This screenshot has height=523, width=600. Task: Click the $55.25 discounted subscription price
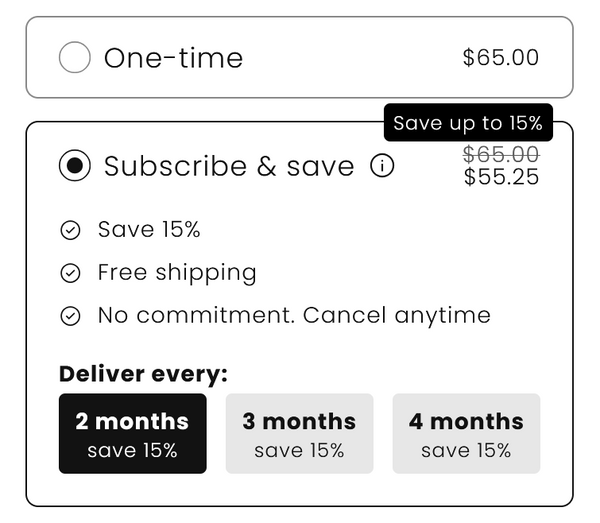point(501,178)
